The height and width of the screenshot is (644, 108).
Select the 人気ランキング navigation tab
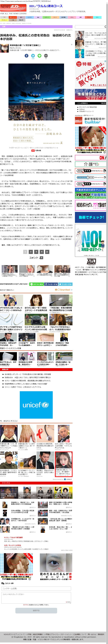13,17
